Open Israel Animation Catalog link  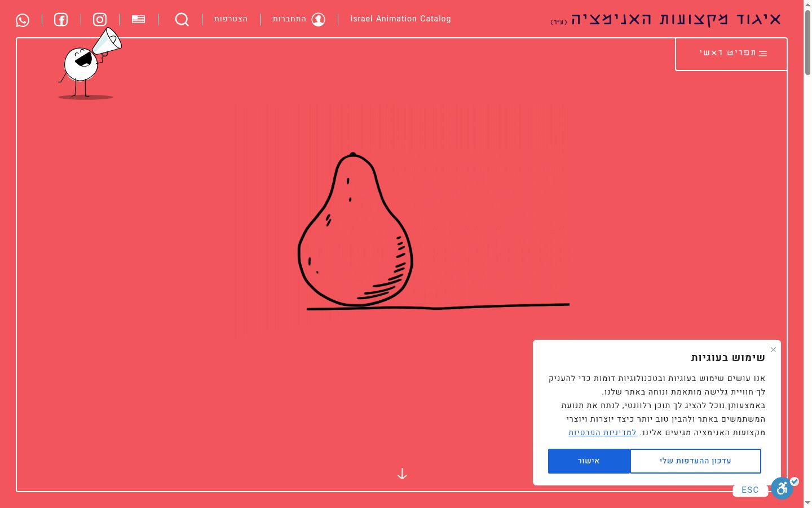coord(400,19)
